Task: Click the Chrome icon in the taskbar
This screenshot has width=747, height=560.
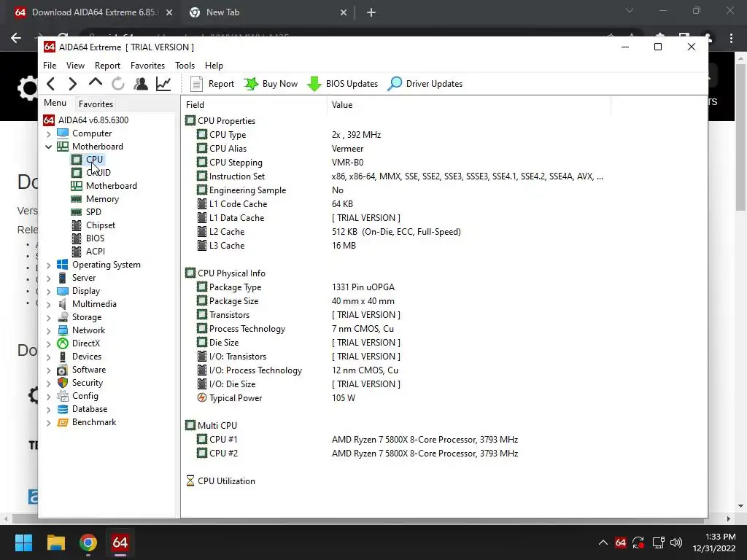Action: point(88,542)
